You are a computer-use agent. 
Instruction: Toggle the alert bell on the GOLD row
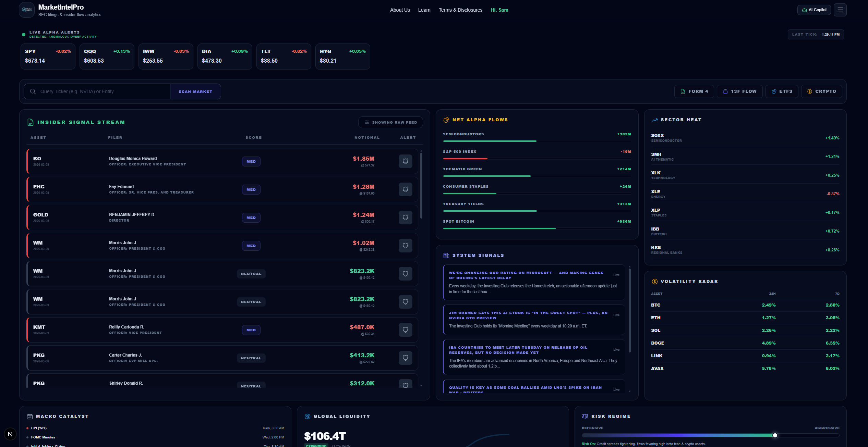click(406, 217)
